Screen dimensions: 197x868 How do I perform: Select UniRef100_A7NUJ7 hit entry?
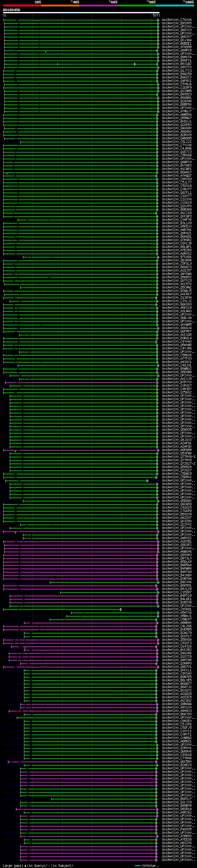pos(177,111)
